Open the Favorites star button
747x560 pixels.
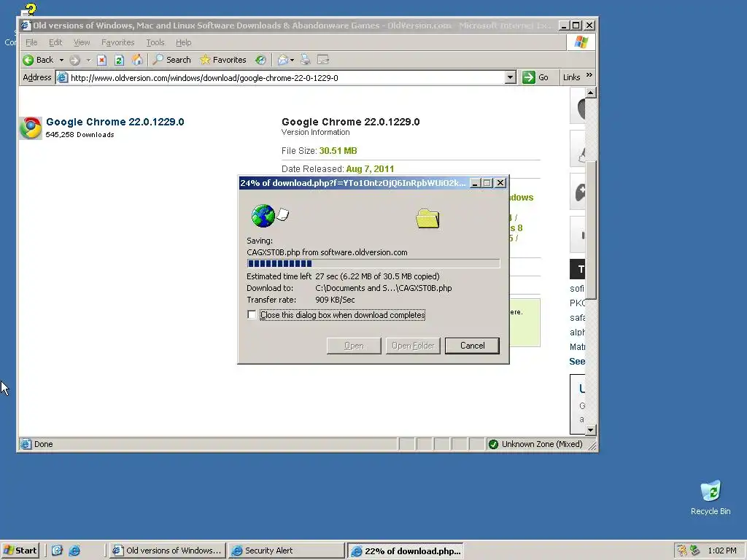(223, 60)
